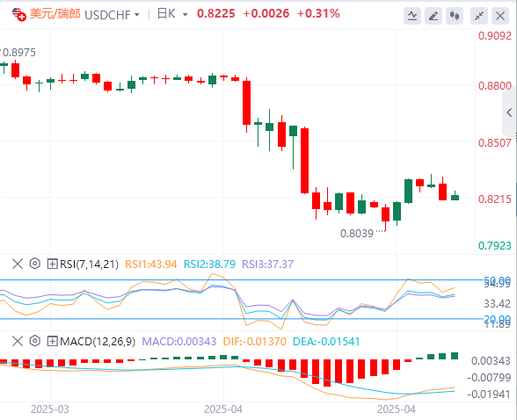Screen dimensions: 517x420
Task: Click the RSI(7,14,21) label
Action: click(89, 264)
